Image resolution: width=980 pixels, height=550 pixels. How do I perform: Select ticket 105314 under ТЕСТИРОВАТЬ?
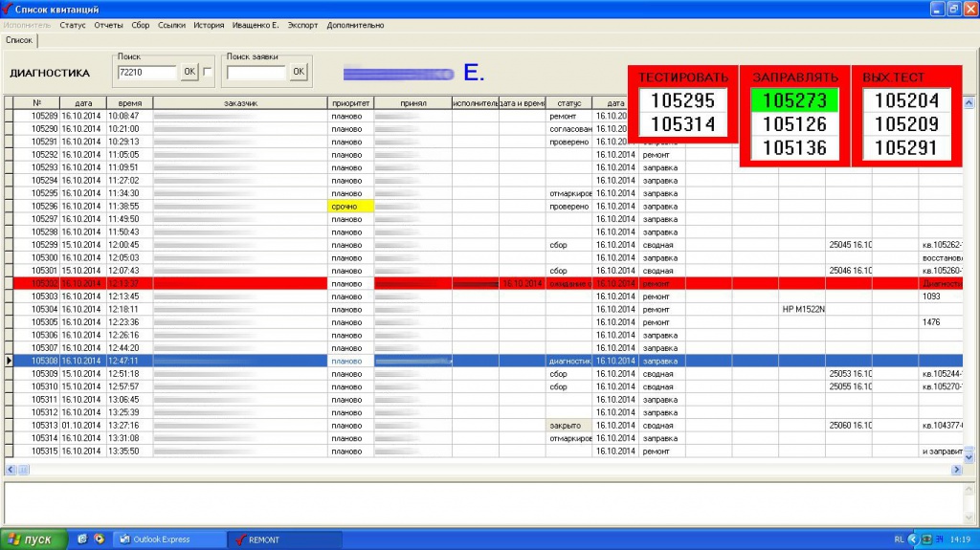[683, 124]
